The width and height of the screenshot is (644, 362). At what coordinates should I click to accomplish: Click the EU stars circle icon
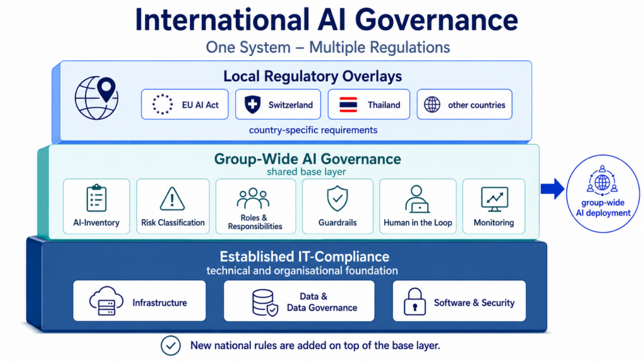coord(163,104)
